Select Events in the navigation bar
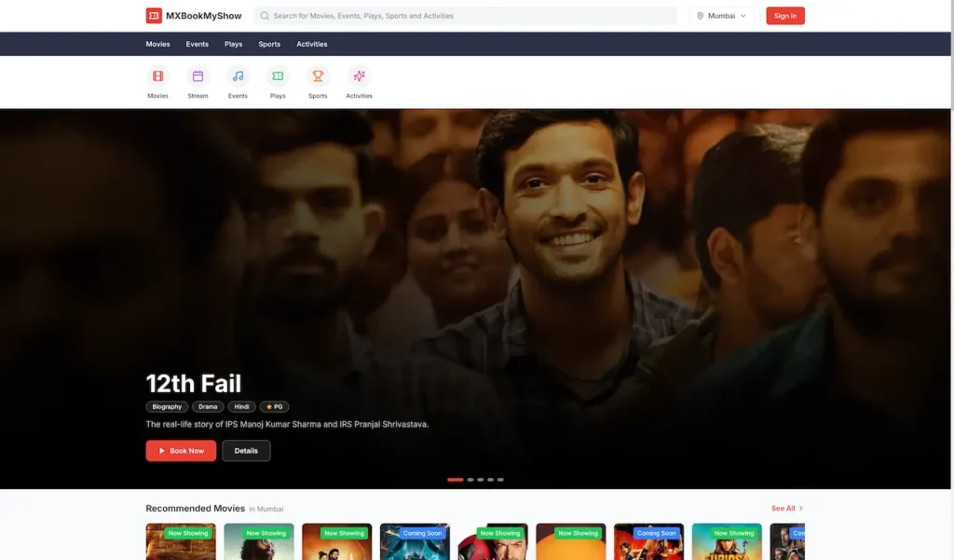The height and width of the screenshot is (560, 954). click(x=198, y=44)
